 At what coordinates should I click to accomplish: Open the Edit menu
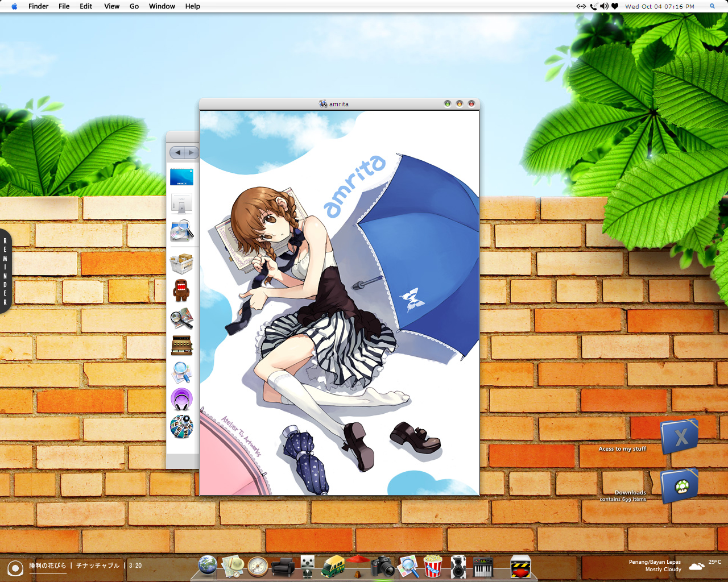(86, 6)
